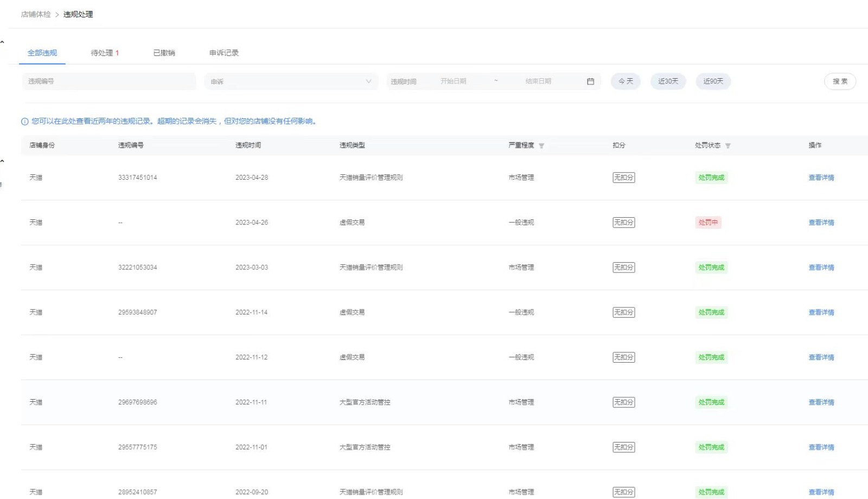View details for violation 29557775175
Screen dimensions: 868x499
tap(821, 447)
